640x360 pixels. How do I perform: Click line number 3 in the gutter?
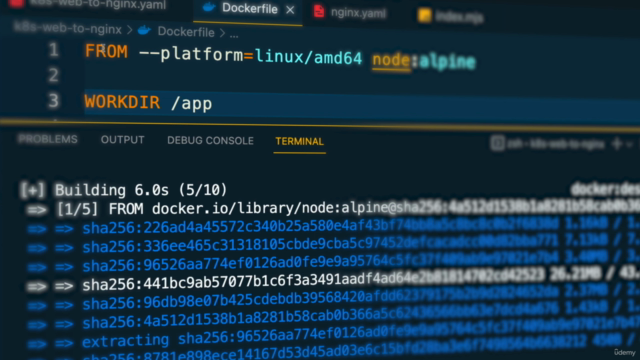click(53, 100)
